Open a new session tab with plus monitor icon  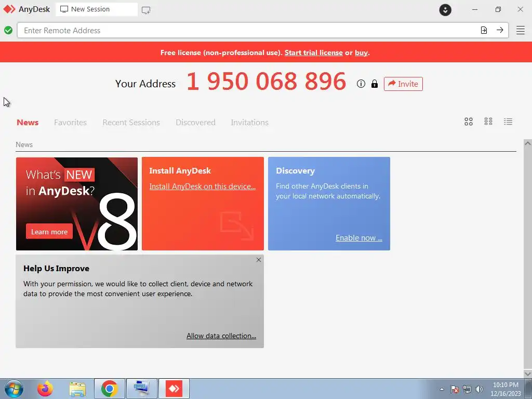pos(146,10)
